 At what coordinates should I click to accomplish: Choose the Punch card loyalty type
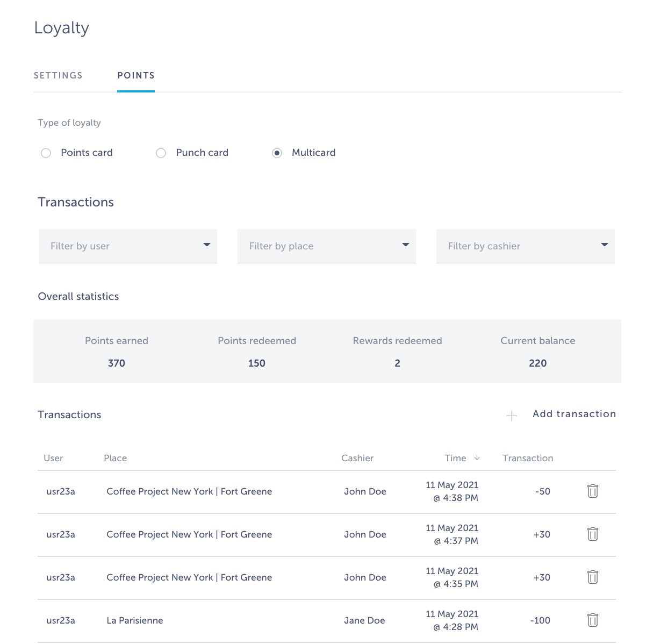point(161,153)
